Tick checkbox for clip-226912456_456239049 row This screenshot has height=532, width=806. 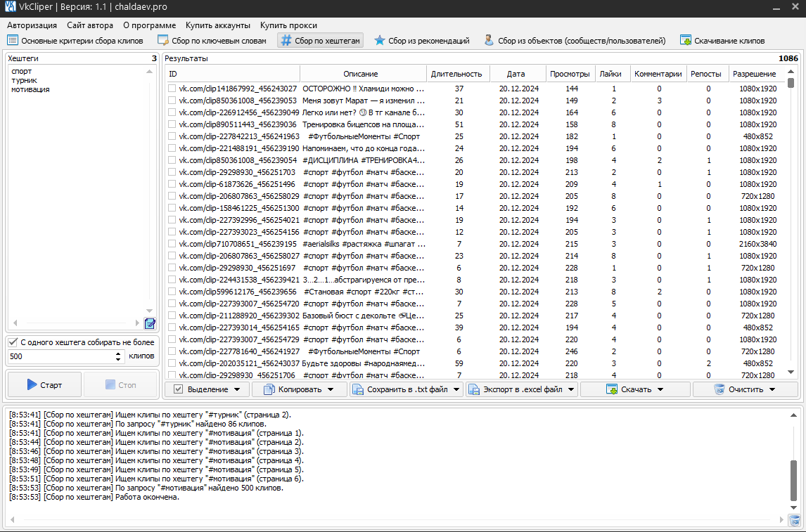pos(172,112)
